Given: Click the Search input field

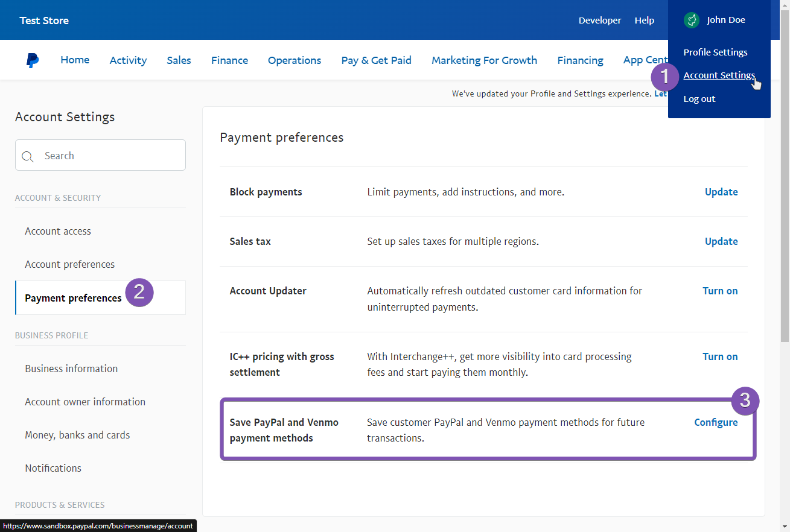Looking at the screenshot, I should point(100,155).
